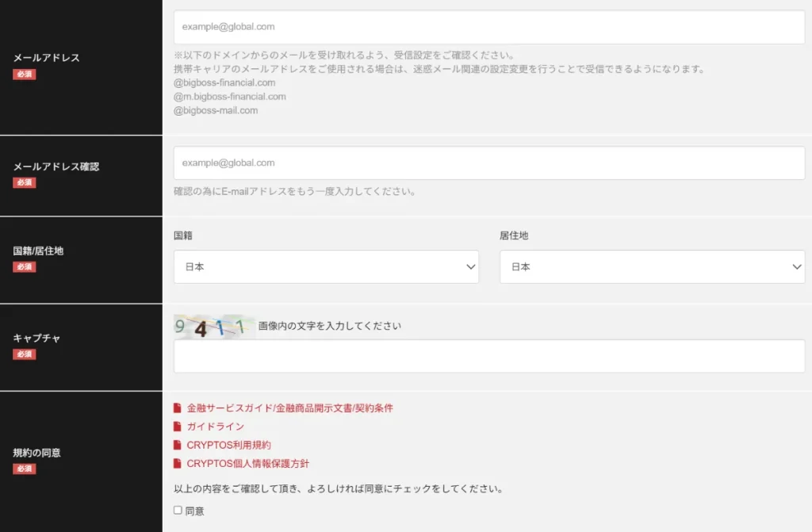812x532 pixels.
Task: Click the 必須 badge under 規約の同意 label
Action: 25,469
